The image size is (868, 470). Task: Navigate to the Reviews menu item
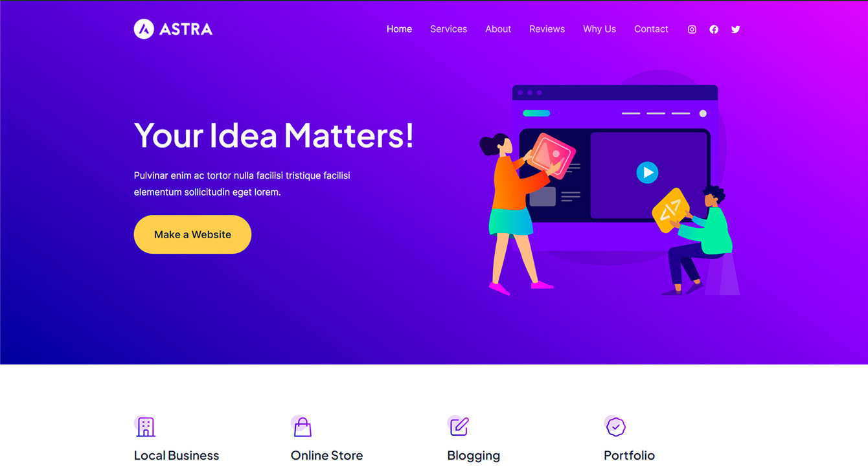tap(547, 29)
